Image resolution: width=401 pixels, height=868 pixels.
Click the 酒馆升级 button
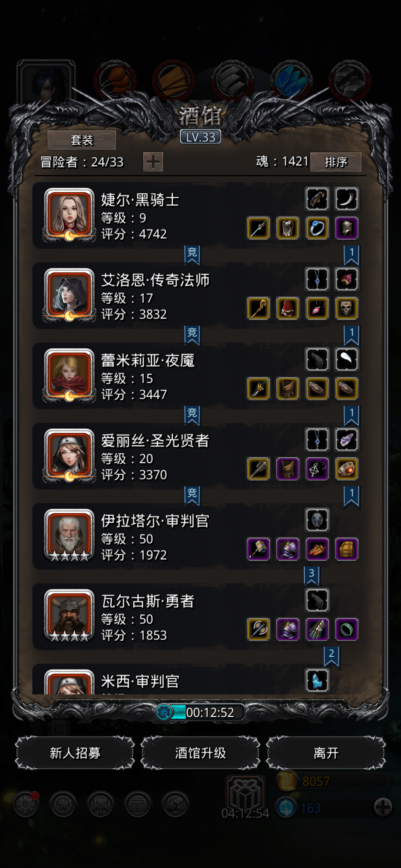tap(200, 753)
